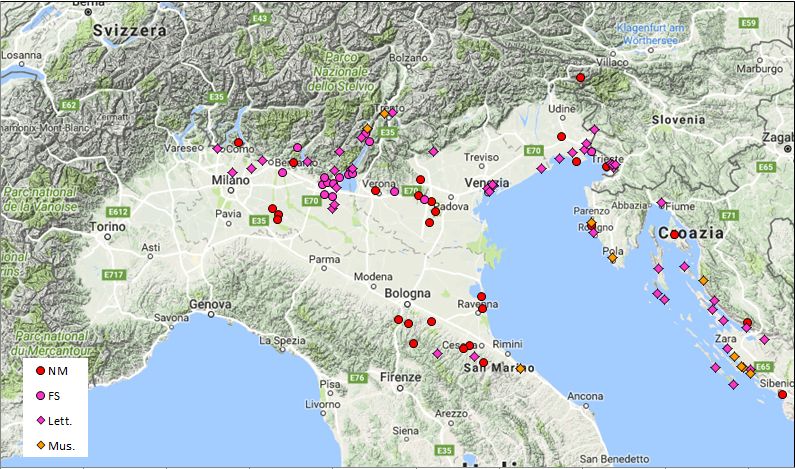Click the Klagenfurt am Wörthersee label
The width and height of the screenshot is (795, 469).
point(651,34)
